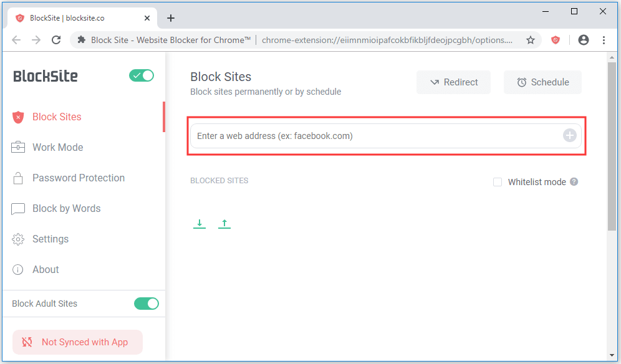Toggle the main BlockSite on/off switch

142,75
